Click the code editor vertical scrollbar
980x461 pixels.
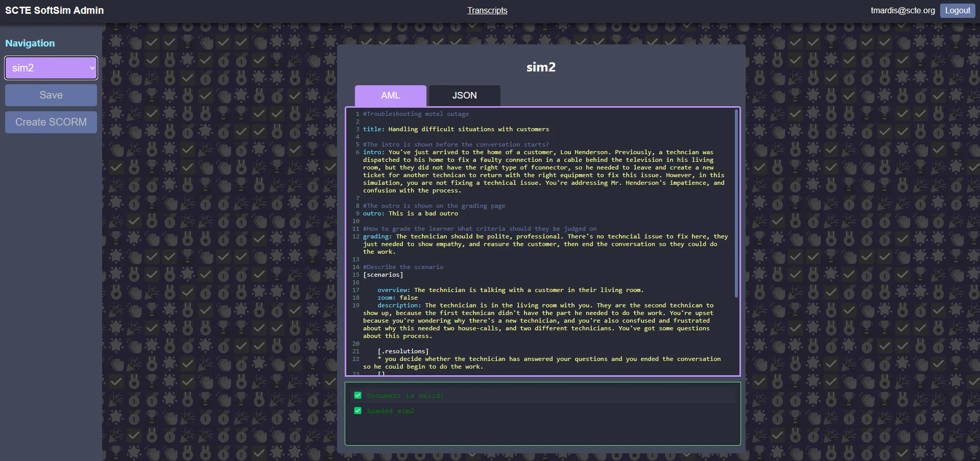[x=736, y=203]
